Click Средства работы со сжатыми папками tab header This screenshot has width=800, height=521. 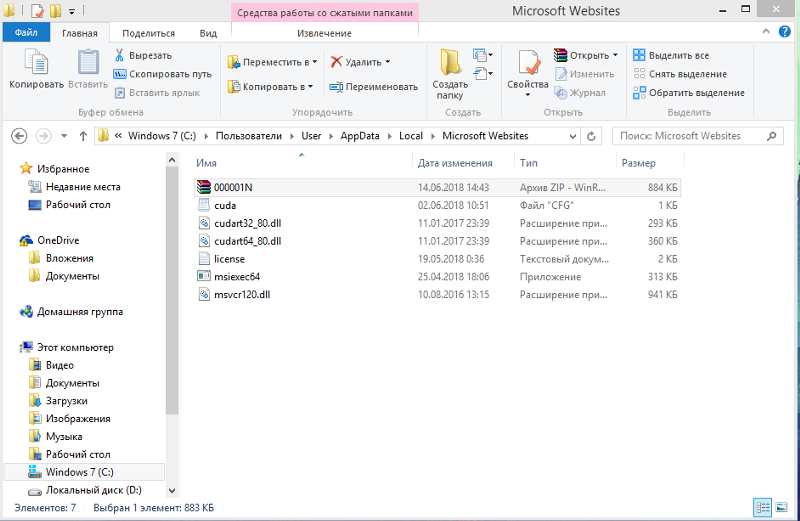(324, 13)
